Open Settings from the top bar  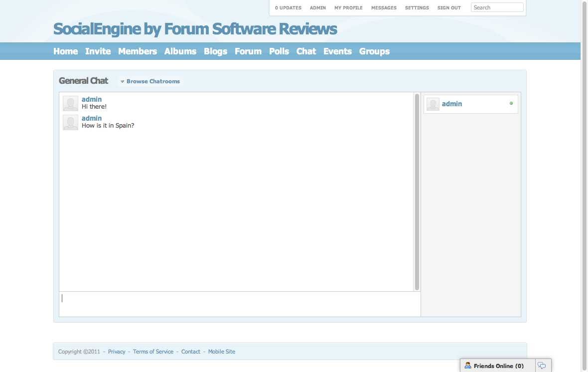click(417, 8)
